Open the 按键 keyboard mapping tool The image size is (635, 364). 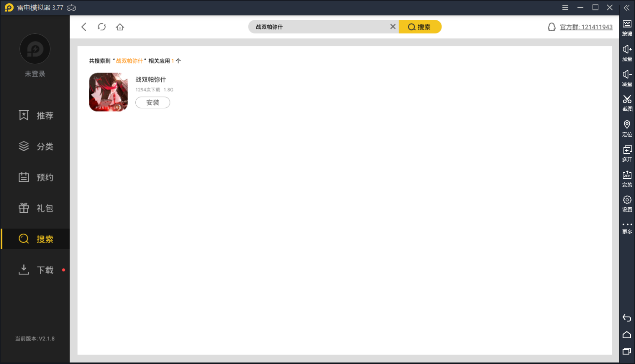(627, 27)
